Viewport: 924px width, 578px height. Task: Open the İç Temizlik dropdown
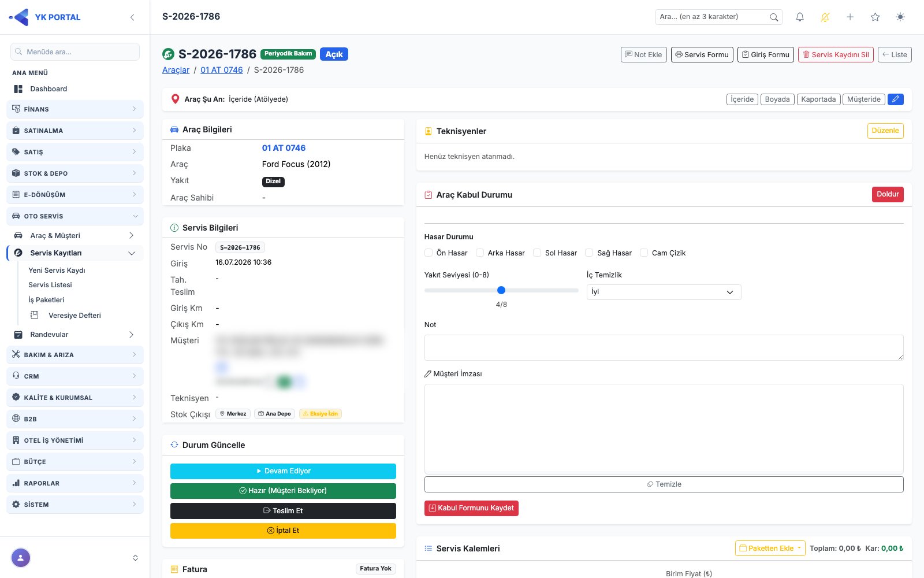(x=664, y=292)
